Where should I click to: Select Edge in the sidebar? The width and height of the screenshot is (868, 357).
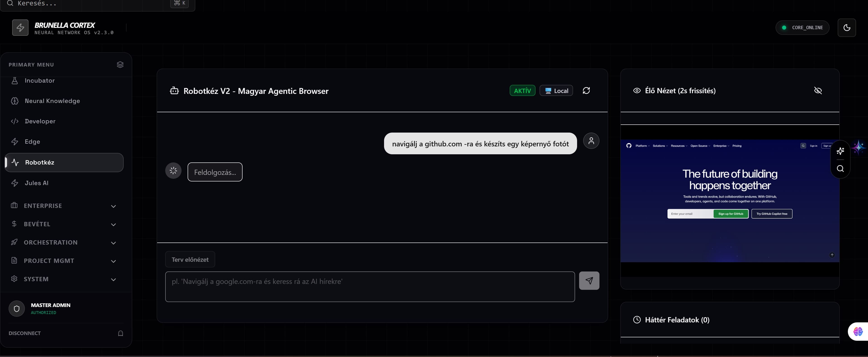click(33, 142)
